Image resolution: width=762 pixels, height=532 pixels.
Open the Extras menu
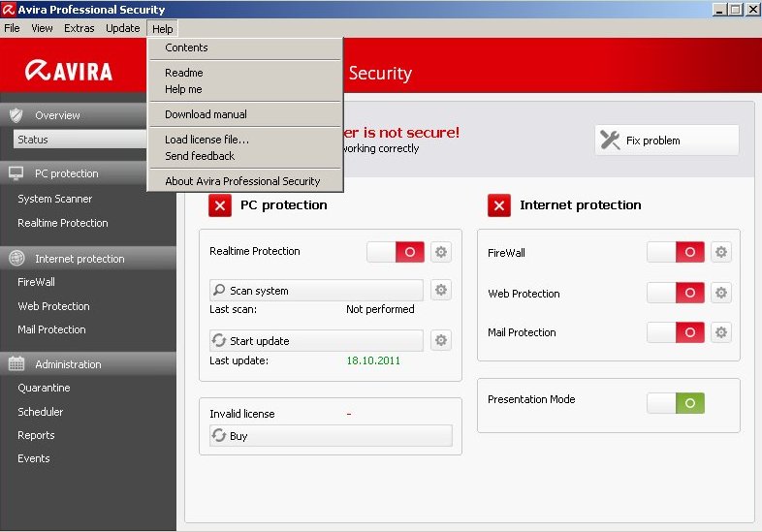(x=79, y=28)
